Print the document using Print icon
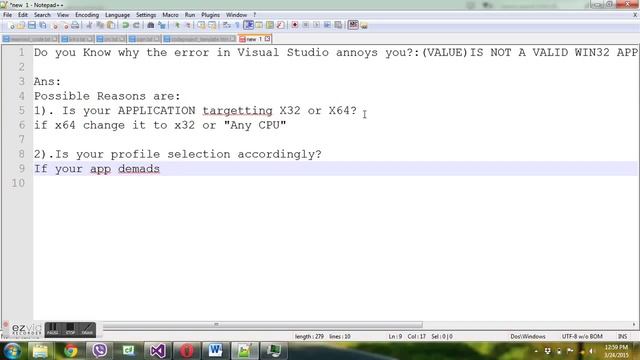 click(x=75, y=25)
